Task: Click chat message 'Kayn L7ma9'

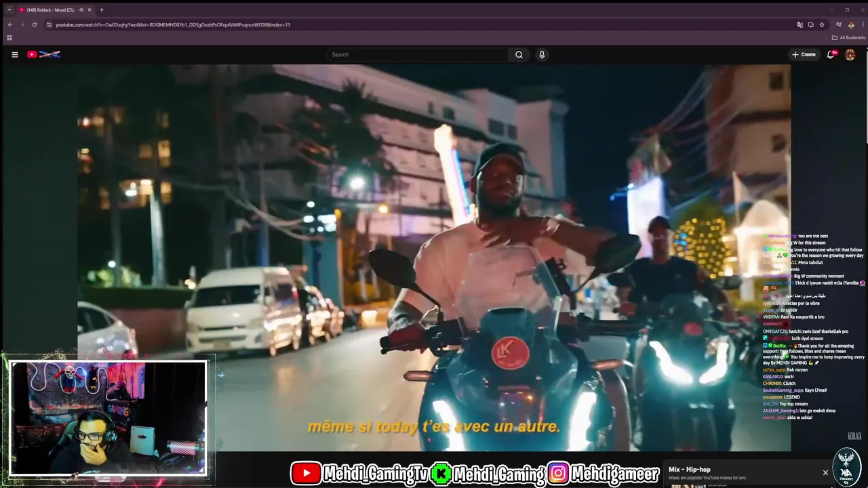Action: point(816,390)
